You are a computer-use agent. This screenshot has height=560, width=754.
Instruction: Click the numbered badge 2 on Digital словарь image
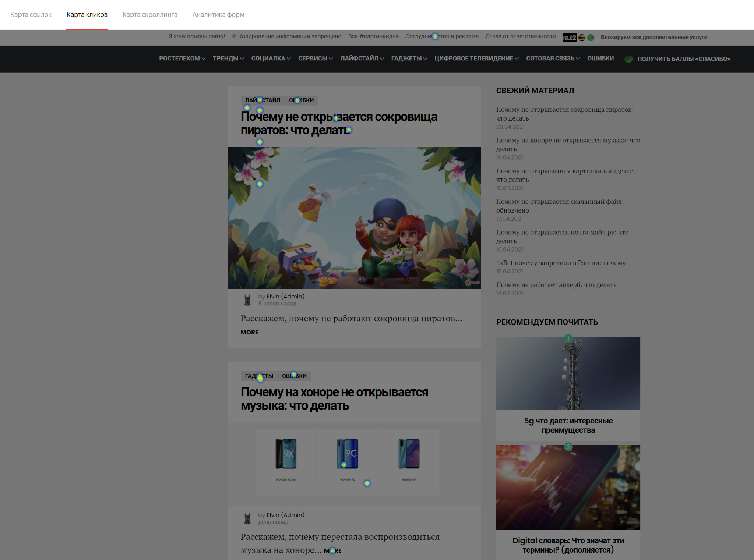[x=568, y=447]
